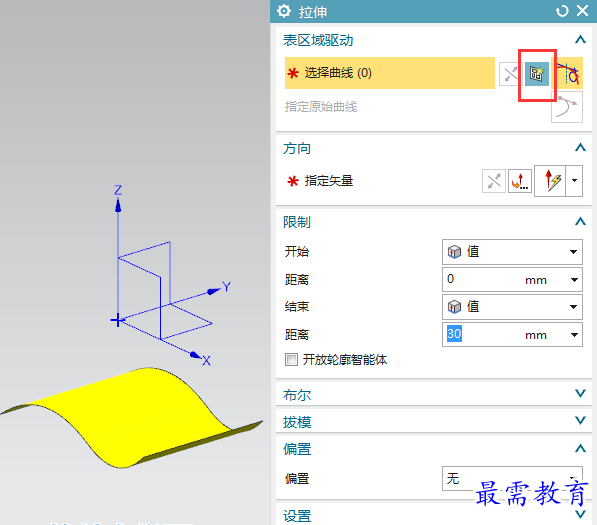The height and width of the screenshot is (525, 597).
Task: Click the 结束 label
Action: pyautogui.click(x=297, y=306)
